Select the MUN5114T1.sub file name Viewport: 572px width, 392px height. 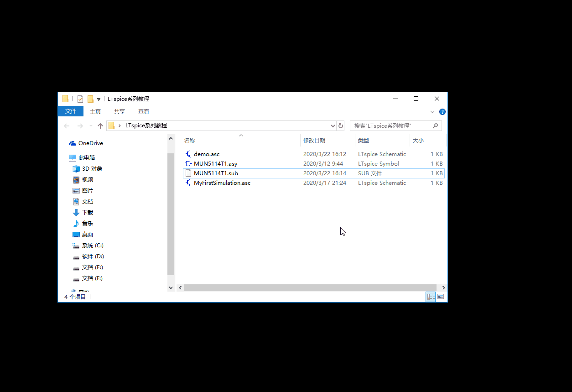[x=216, y=173]
